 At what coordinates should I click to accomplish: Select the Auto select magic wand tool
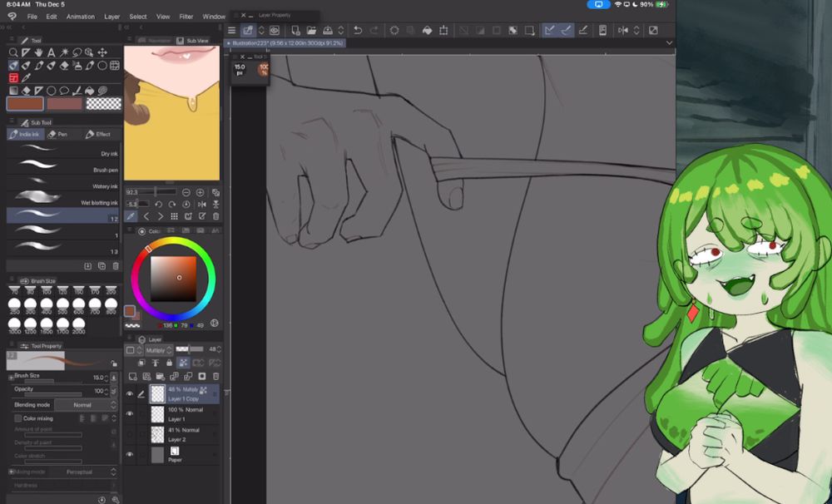coord(64,52)
